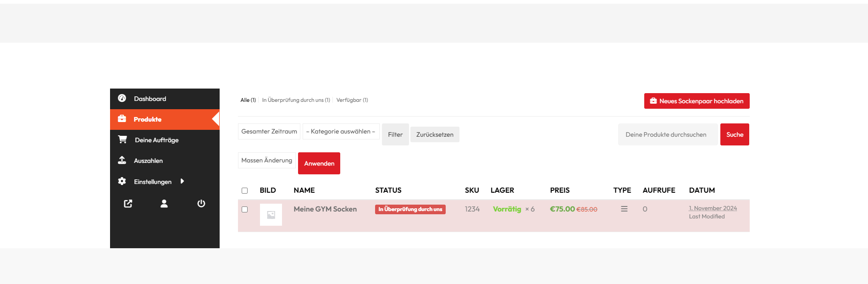Open the Massen Änderung dropdown
868x284 pixels.
(266, 161)
